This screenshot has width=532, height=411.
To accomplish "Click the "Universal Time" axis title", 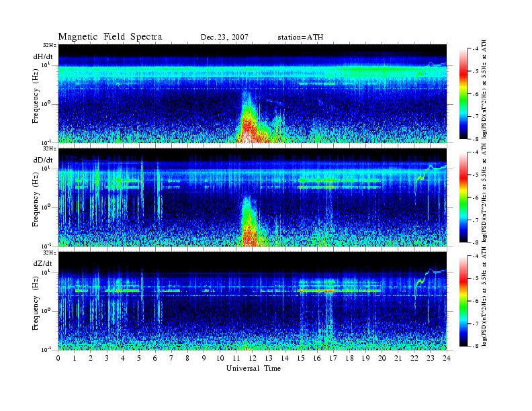I will tap(253, 368).
